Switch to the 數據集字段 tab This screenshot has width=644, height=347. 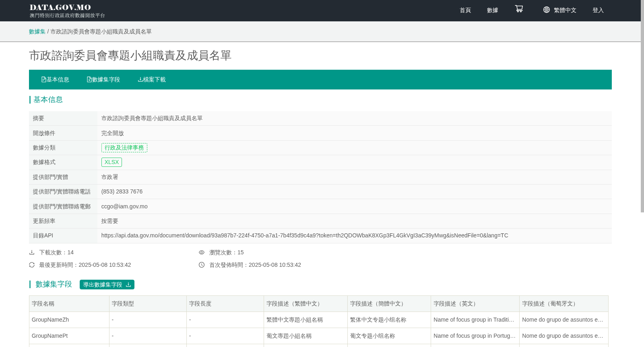(x=103, y=79)
